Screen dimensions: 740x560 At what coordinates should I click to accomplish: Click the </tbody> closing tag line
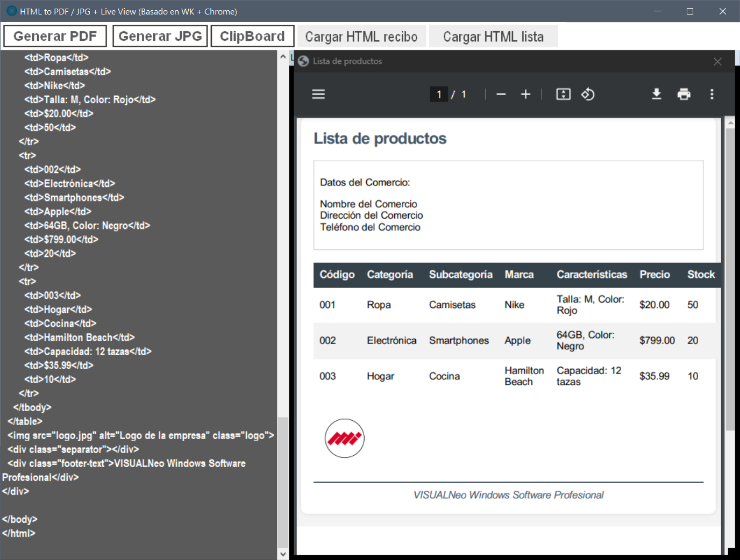[x=32, y=407]
